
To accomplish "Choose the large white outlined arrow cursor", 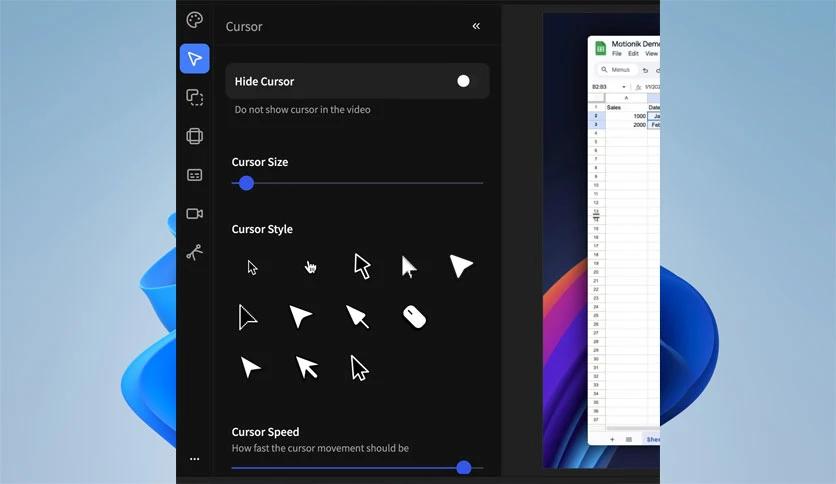I will click(362, 266).
